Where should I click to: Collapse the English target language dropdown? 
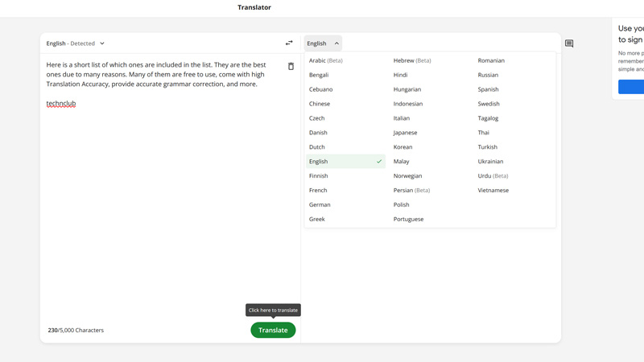coord(323,43)
